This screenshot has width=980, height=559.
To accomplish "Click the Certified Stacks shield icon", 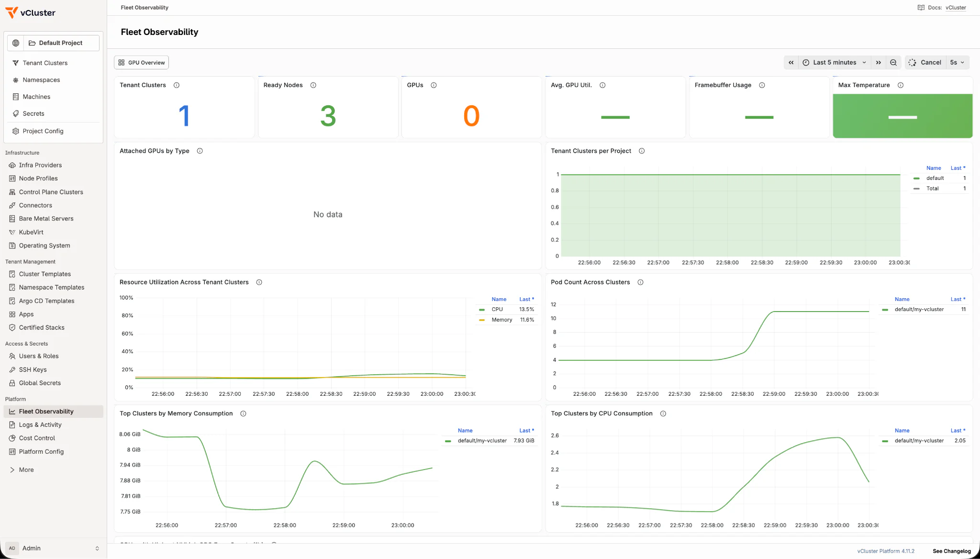I will tap(12, 328).
